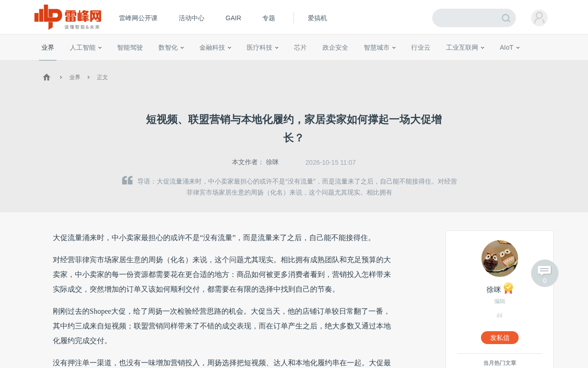The width and height of the screenshot is (588, 368).
Task: Click the 发私信 button
Action: 500,338
